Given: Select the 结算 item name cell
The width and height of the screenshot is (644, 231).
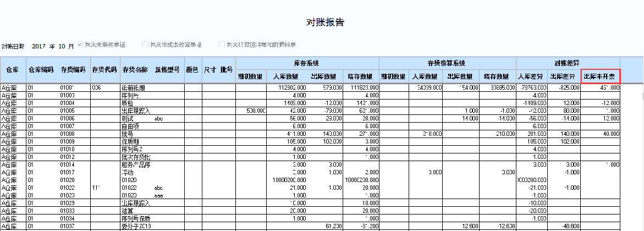Looking at the screenshot, I should tap(128, 211).
